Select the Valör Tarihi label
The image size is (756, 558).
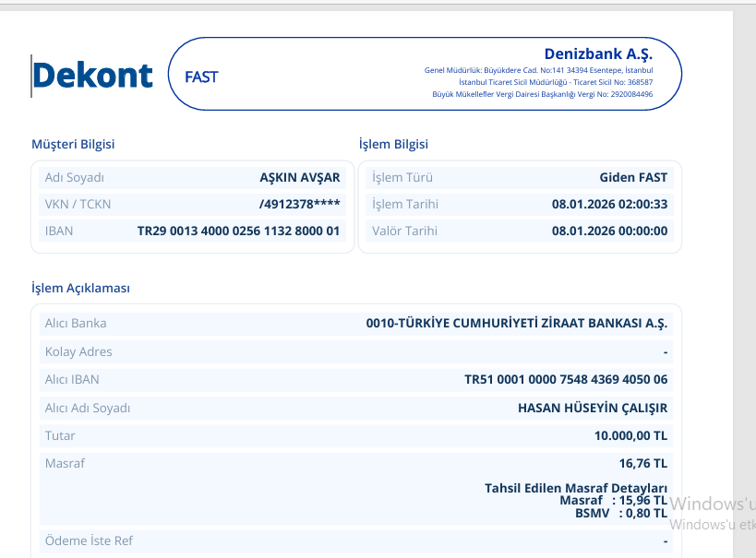click(404, 232)
